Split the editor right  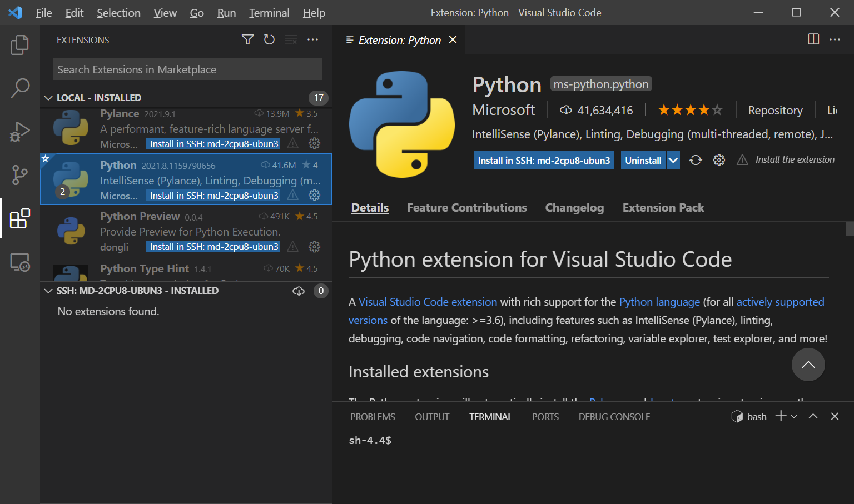click(x=813, y=39)
